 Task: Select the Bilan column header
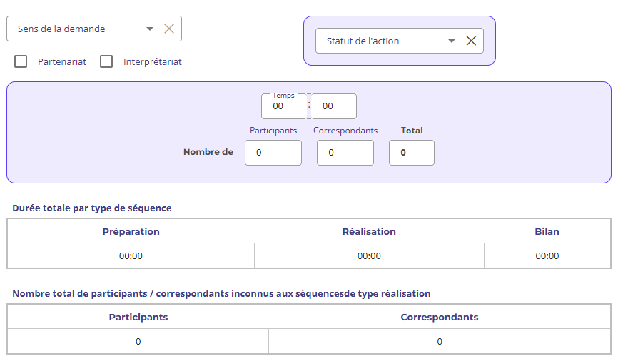coord(547,231)
